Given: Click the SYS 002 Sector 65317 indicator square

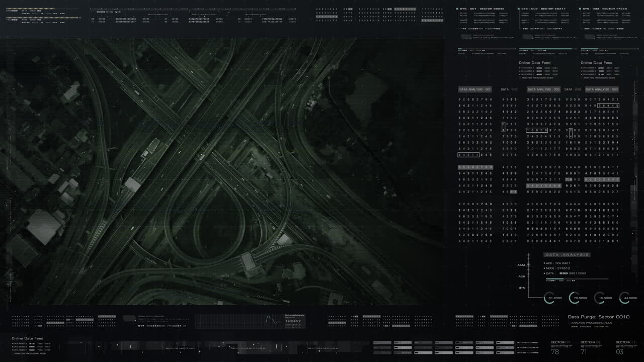Looking at the screenshot, I should pyautogui.click(x=519, y=9).
